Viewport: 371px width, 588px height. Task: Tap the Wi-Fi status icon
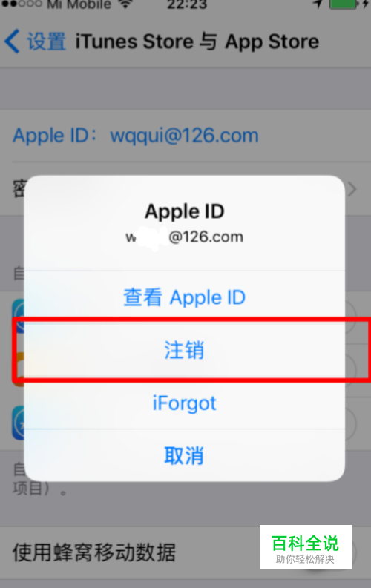125,4
